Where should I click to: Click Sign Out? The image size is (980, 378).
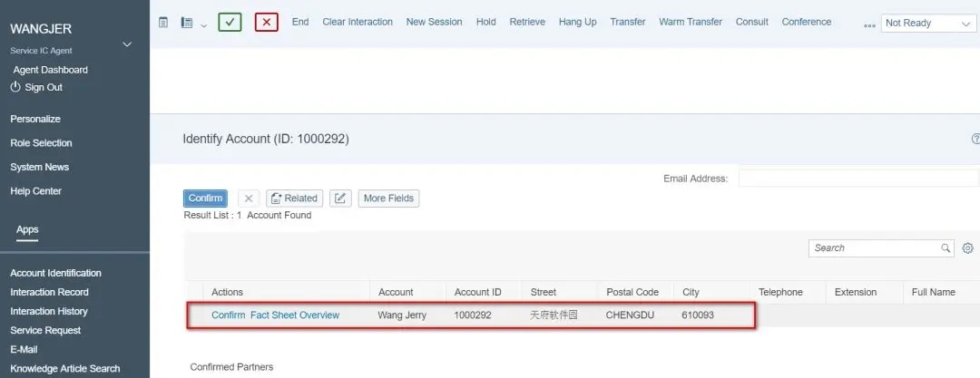[x=37, y=87]
